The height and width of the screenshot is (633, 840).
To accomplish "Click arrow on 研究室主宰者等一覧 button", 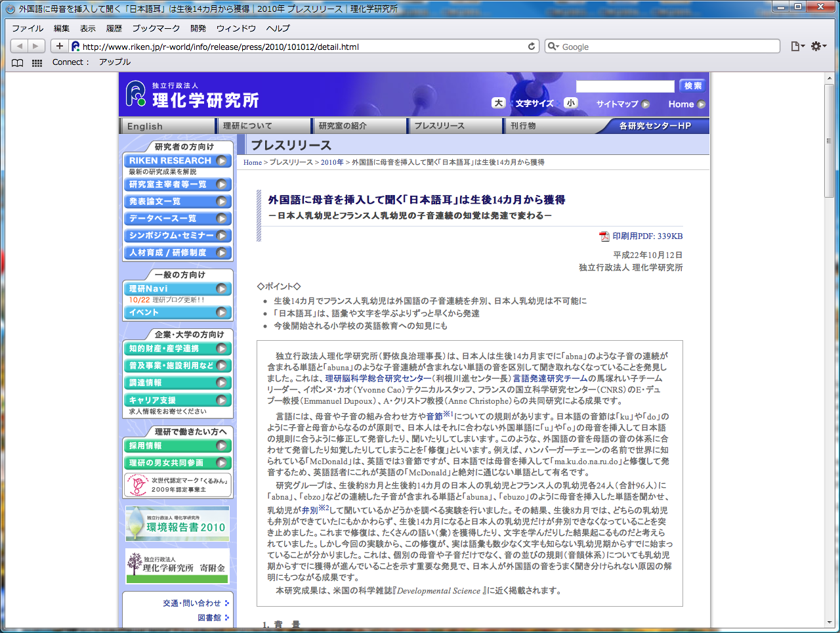I will pyautogui.click(x=222, y=185).
